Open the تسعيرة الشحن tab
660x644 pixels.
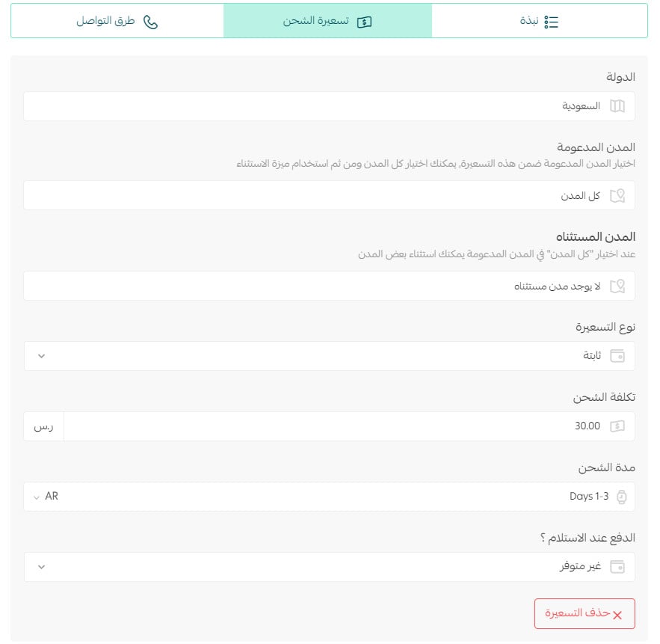[327, 21]
